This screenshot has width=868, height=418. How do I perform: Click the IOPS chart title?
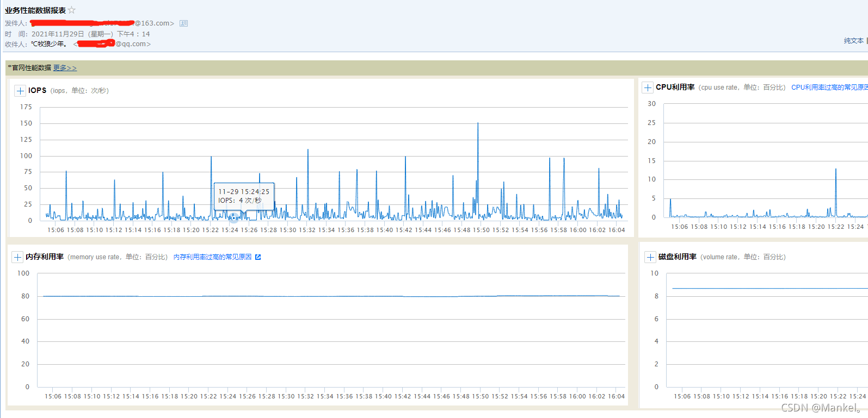(x=38, y=91)
